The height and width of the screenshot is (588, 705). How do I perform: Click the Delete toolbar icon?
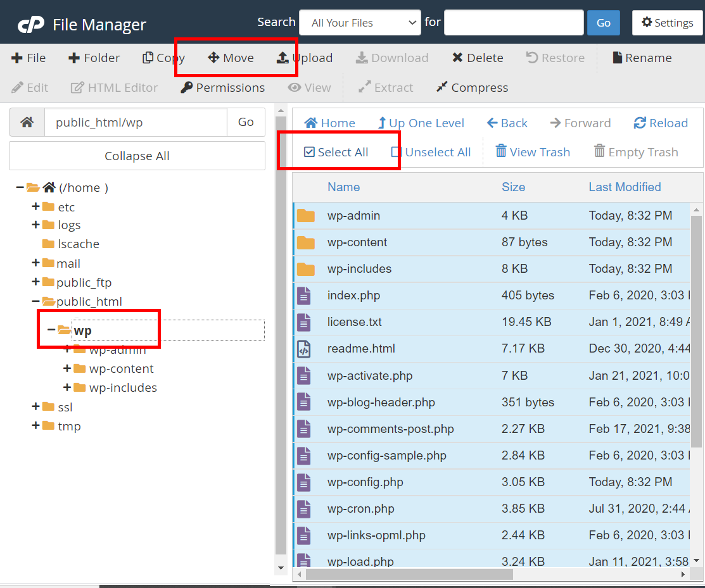click(457, 58)
